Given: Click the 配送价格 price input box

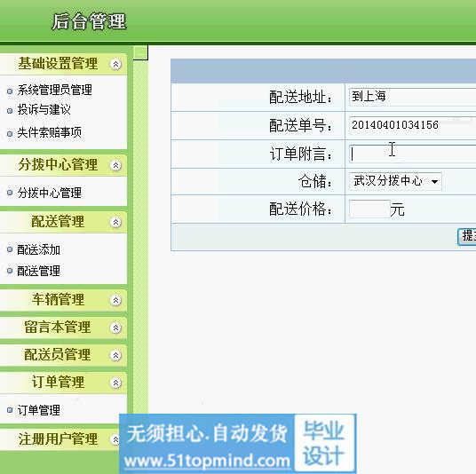Looking at the screenshot, I should pos(369,209).
